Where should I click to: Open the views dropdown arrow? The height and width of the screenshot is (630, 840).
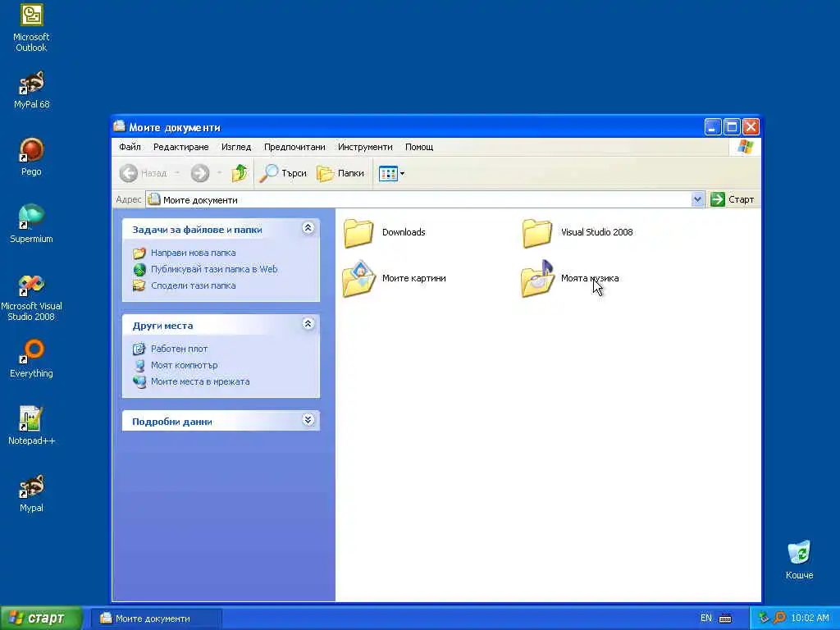pyautogui.click(x=402, y=174)
